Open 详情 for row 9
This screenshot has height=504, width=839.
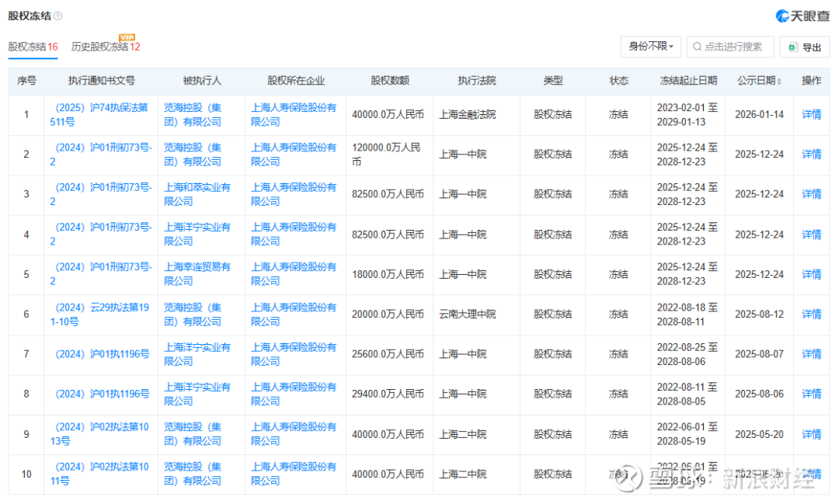[x=811, y=434]
